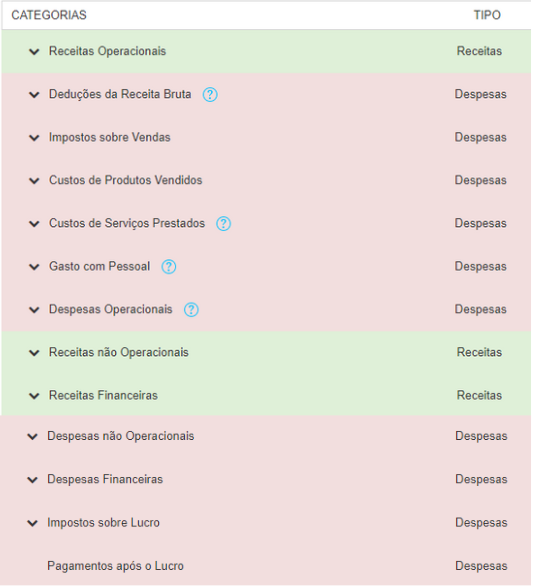Image resolution: width=534 pixels, height=586 pixels.
Task: Expand Despesas não Operacionais chevron
Action: point(33,437)
